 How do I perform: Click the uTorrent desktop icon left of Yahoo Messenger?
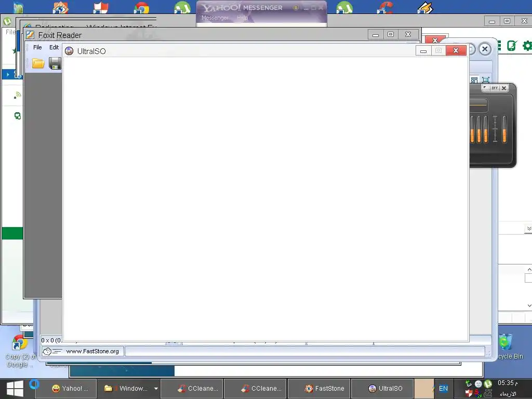click(x=182, y=7)
